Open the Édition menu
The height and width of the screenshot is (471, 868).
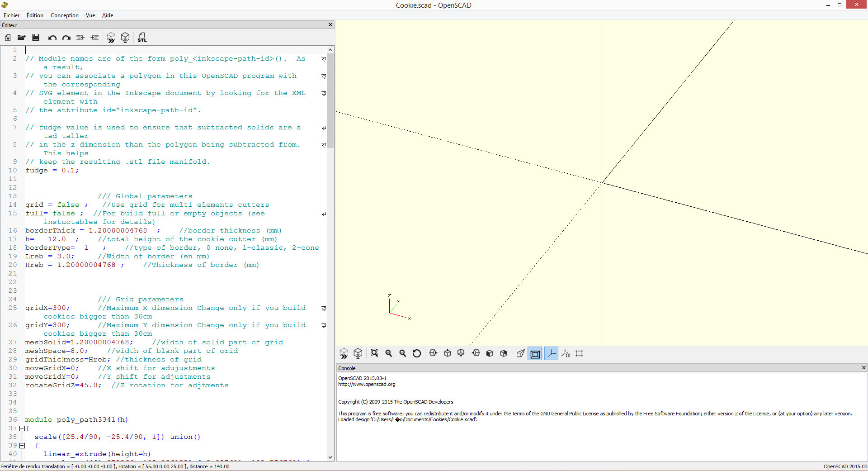[35, 15]
